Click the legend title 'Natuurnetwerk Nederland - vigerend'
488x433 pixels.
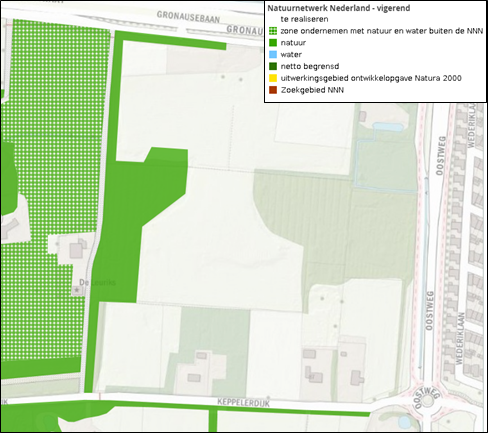(x=339, y=8)
